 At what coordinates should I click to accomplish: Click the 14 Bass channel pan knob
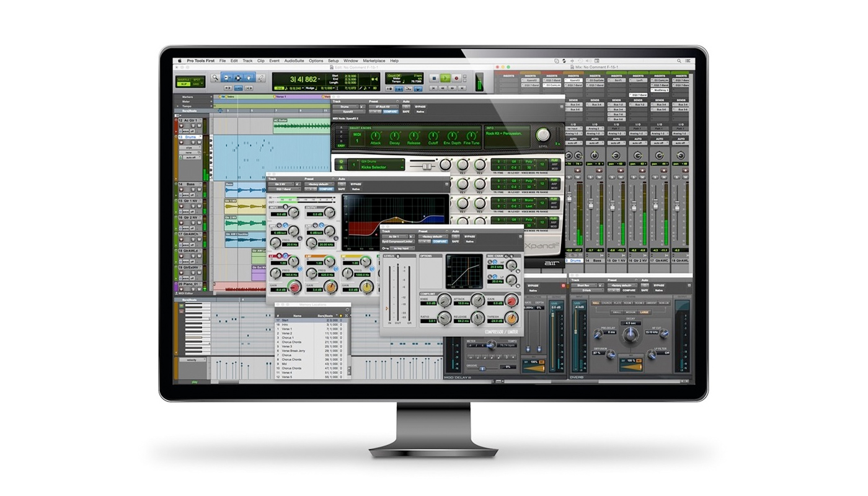(x=595, y=155)
